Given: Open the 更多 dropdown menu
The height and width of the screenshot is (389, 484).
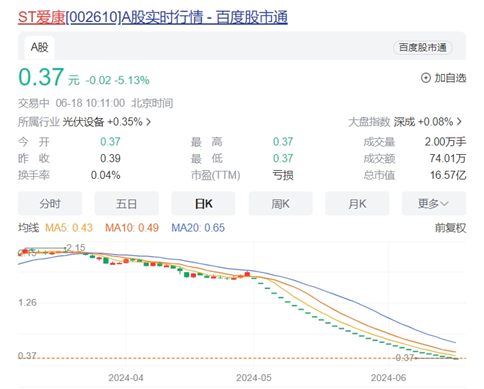Looking at the screenshot, I should click(x=434, y=203).
